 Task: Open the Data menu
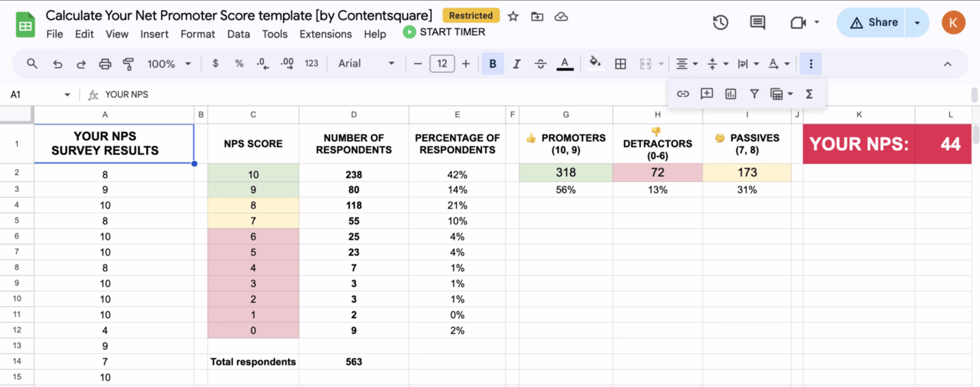238,34
